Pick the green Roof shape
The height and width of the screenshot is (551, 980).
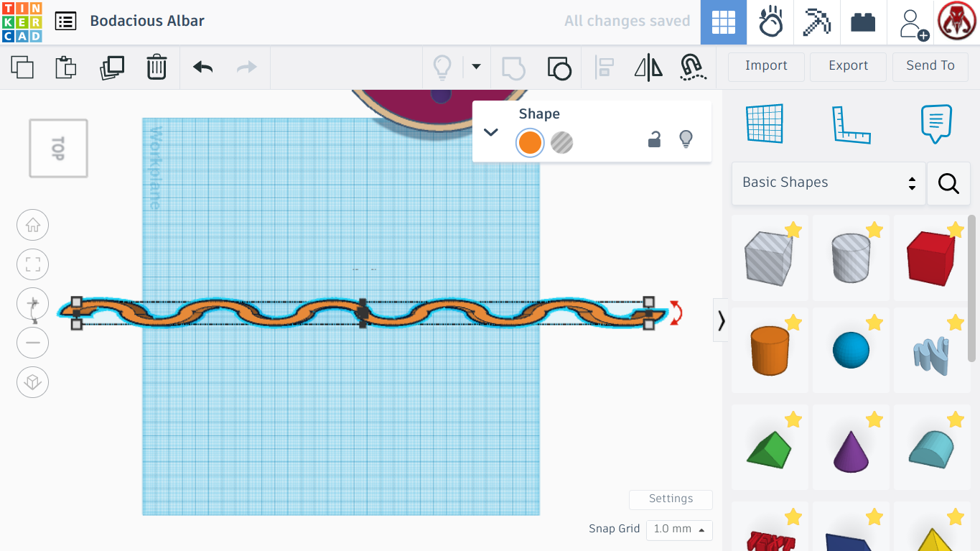coord(770,448)
